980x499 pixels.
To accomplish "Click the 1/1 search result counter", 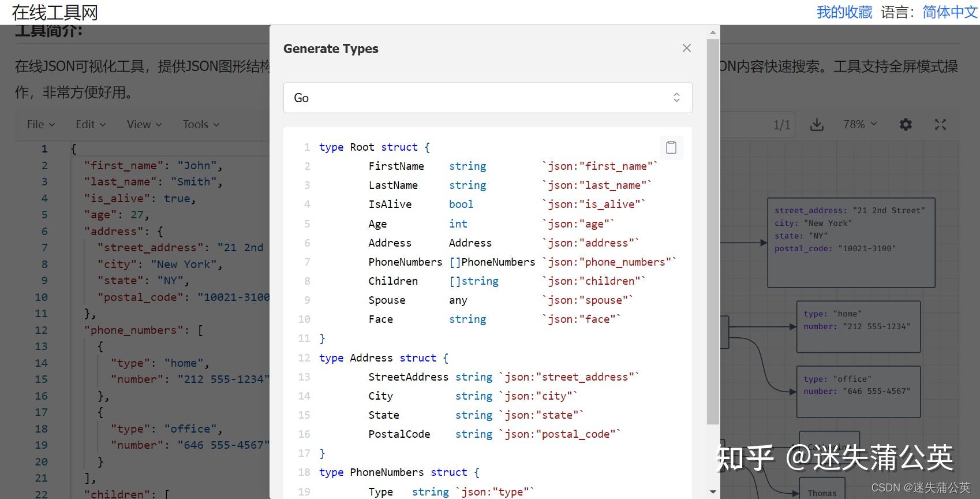I will coord(781,125).
